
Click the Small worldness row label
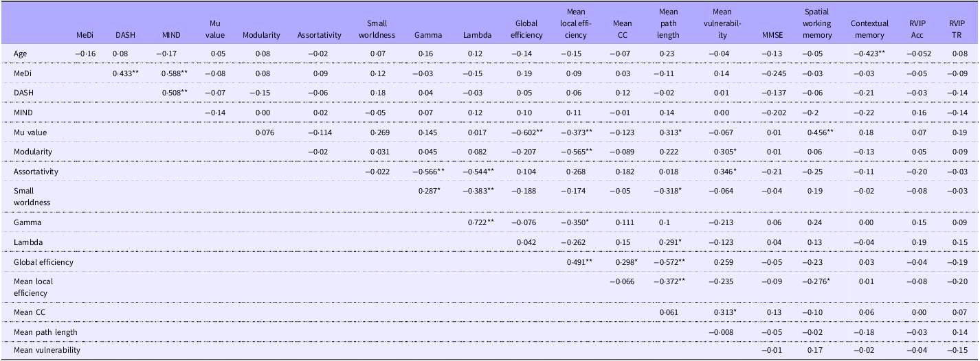click(x=32, y=196)
